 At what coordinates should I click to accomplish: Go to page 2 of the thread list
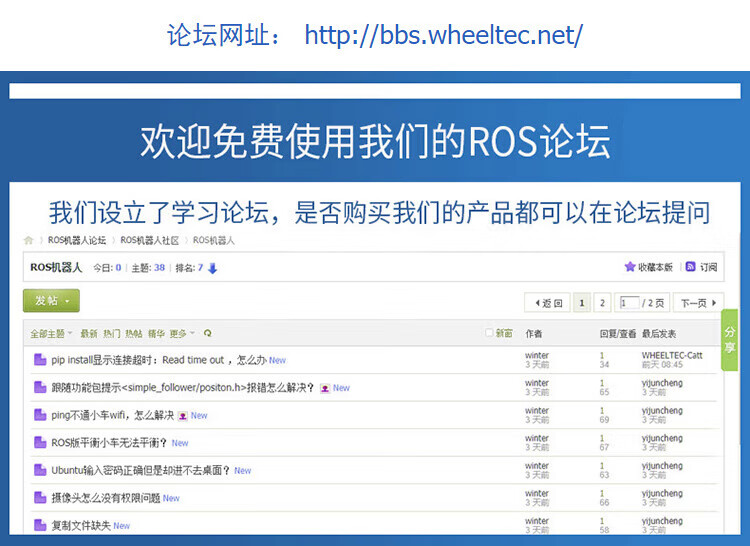tap(602, 303)
